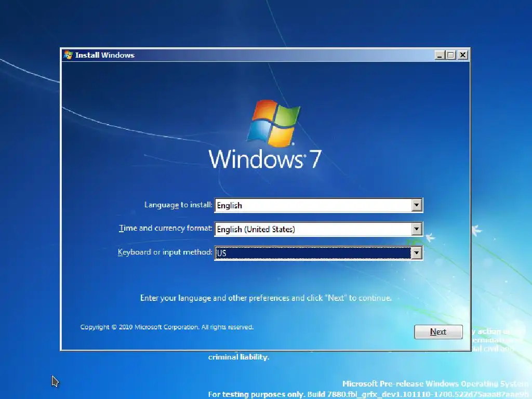The height and width of the screenshot is (399, 532).
Task: Click the Install Windows title bar icon
Action: (x=68, y=55)
